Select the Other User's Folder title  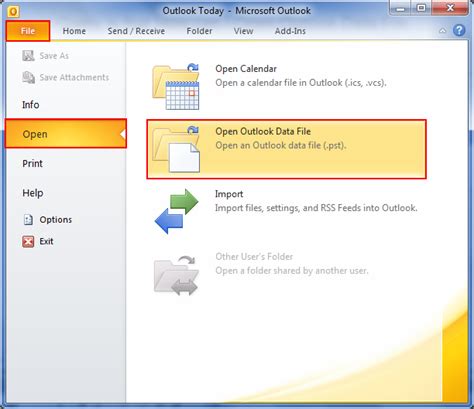[x=254, y=257]
